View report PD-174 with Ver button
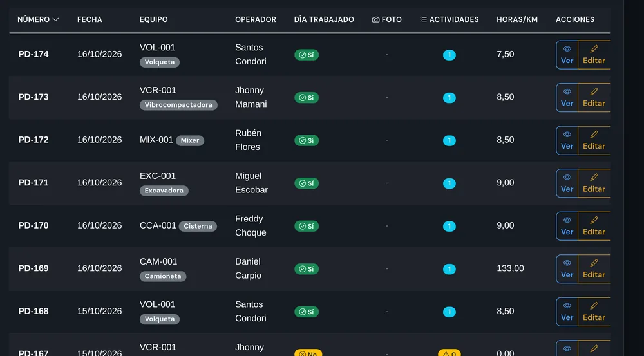The height and width of the screenshot is (356, 644). [x=567, y=55]
